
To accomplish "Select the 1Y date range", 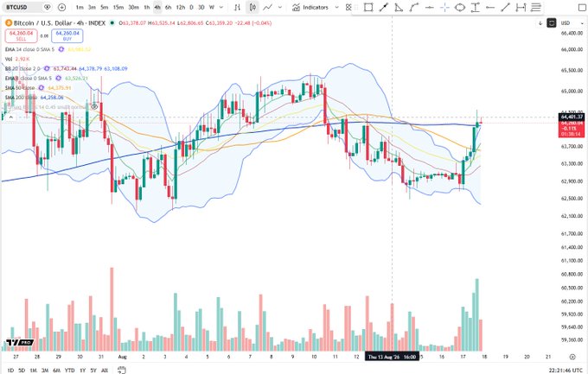I will pos(82,371).
